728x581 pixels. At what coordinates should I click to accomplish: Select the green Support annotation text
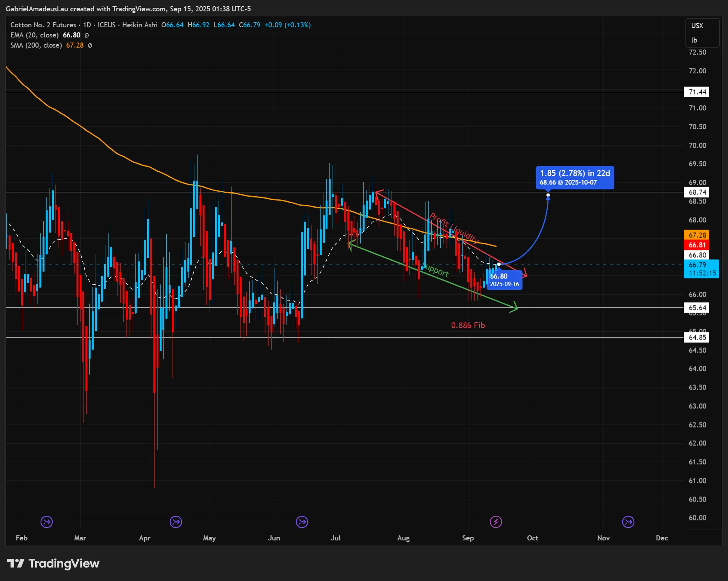436,270
